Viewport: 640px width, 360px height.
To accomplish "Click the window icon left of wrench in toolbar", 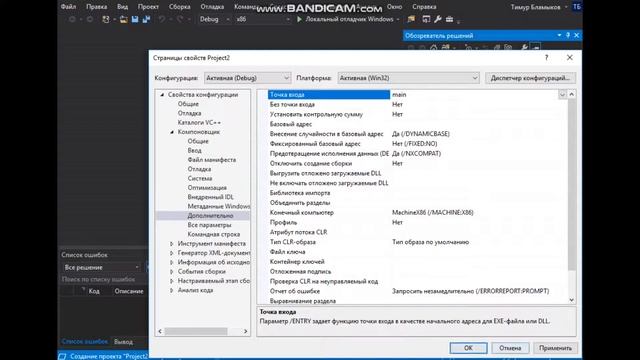I will coord(426,19).
